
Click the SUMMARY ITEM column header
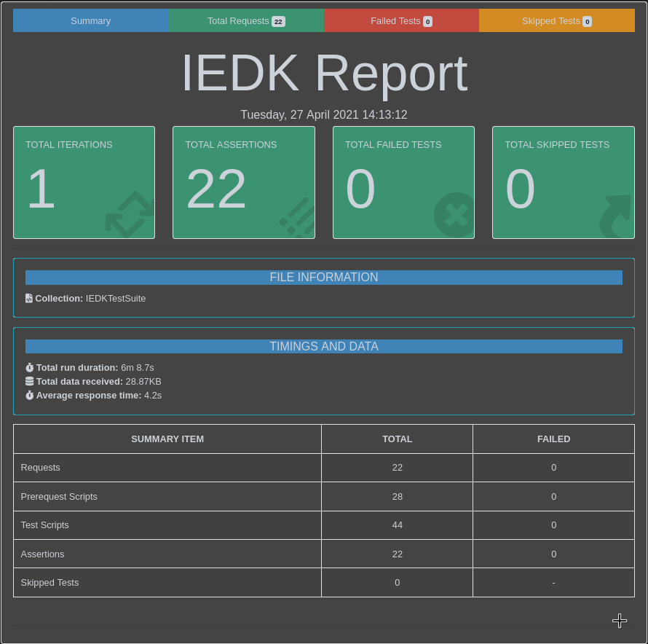[167, 439]
